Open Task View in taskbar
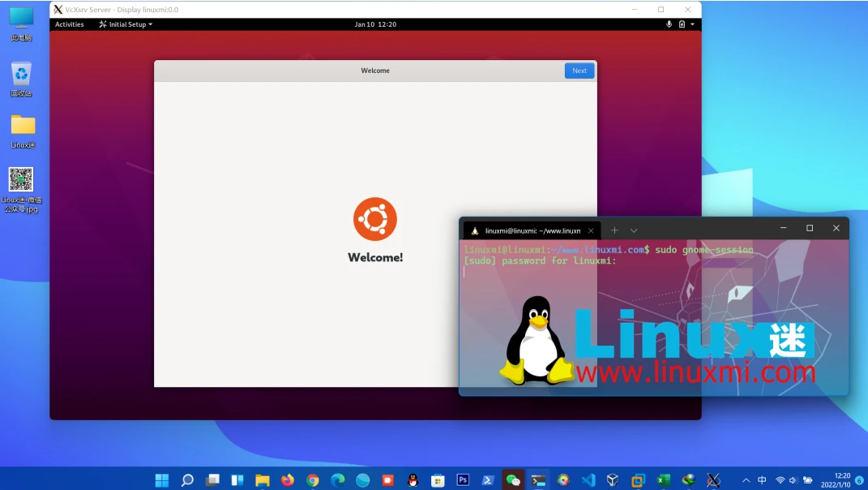Screen dimensions: 868x490 (212, 480)
